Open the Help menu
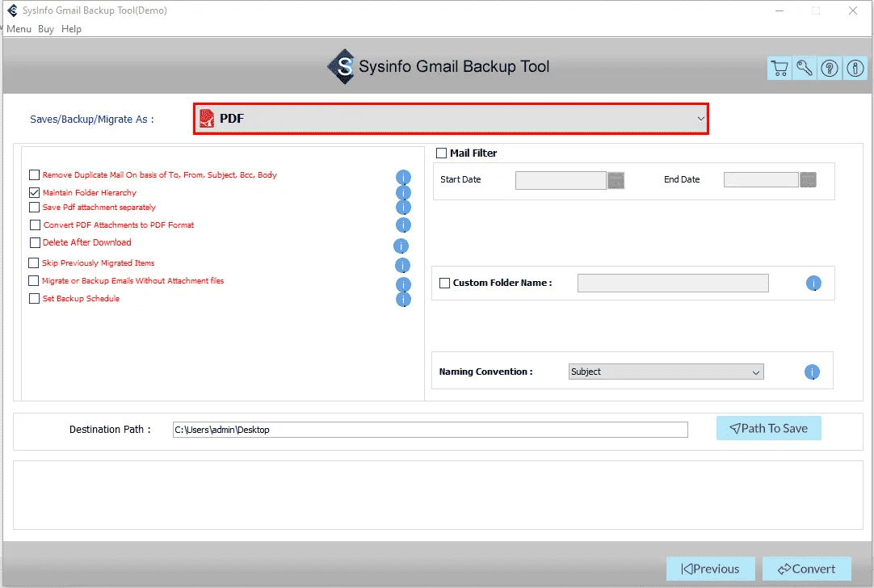The width and height of the screenshot is (874, 588). (x=71, y=28)
